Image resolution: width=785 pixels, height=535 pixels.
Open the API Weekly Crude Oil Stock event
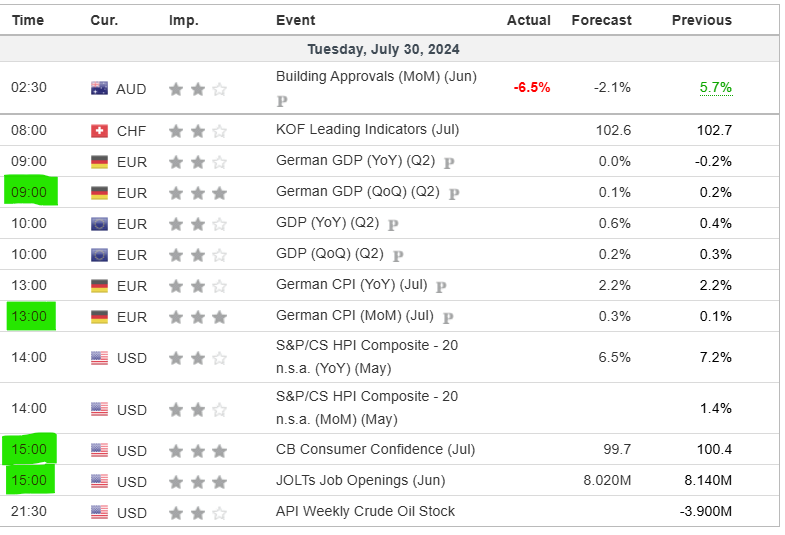tap(365, 511)
